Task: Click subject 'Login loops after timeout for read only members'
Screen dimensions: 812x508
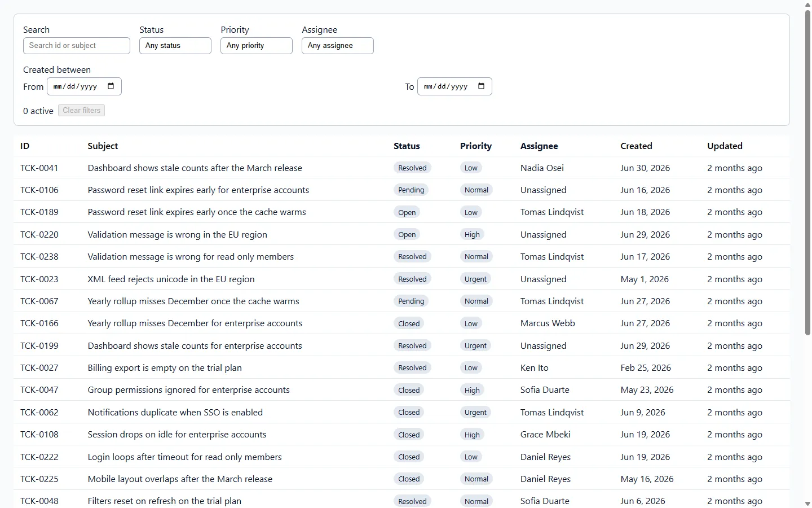Action: 184,457
